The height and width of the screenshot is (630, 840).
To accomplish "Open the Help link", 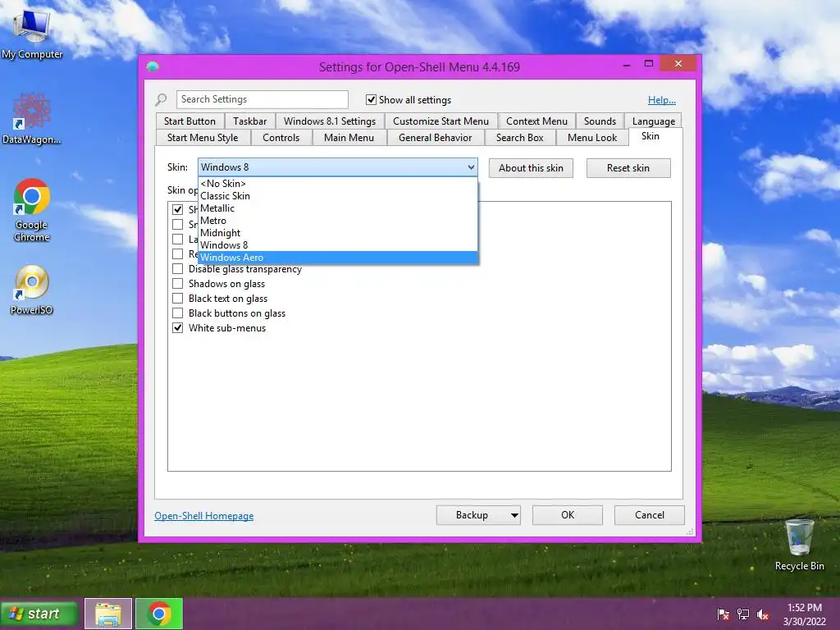I will click(x=662, y=100).
